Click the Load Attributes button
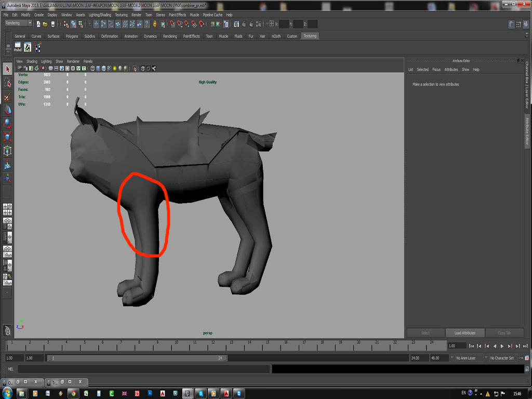Viewport: 532px width, 399px height. [x=464, y=332]
